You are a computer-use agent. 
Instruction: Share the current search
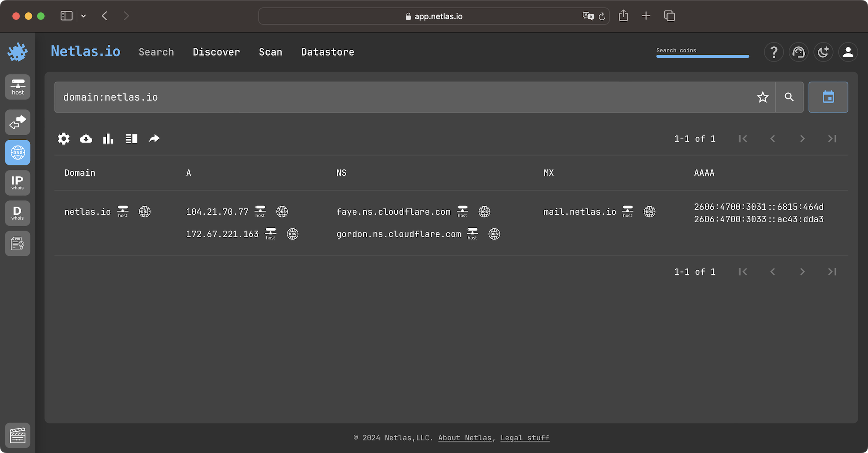coord(155,139)
